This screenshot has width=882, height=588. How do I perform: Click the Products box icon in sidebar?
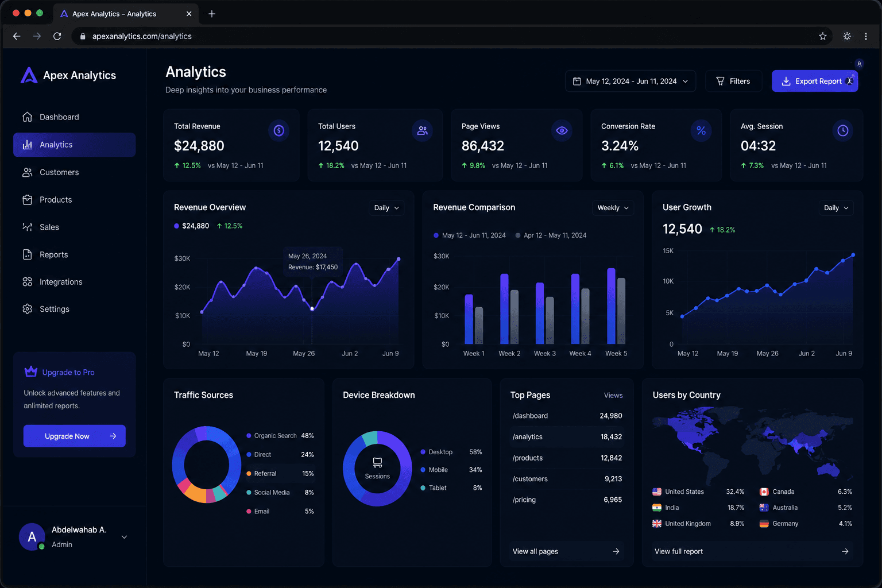(27, 200)
